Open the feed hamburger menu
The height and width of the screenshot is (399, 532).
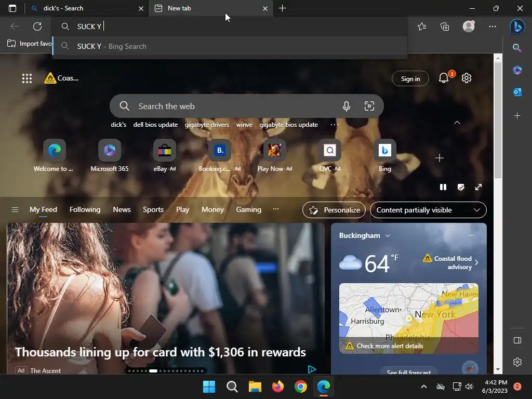[15, 210]
